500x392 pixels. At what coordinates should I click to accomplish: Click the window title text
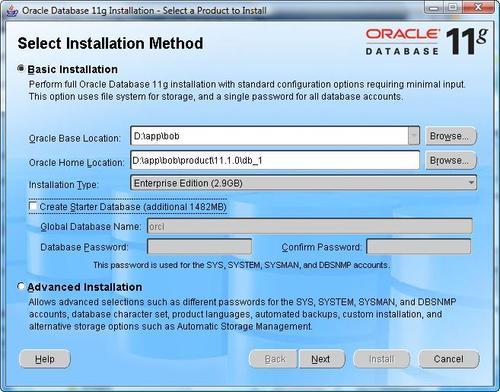144,11
